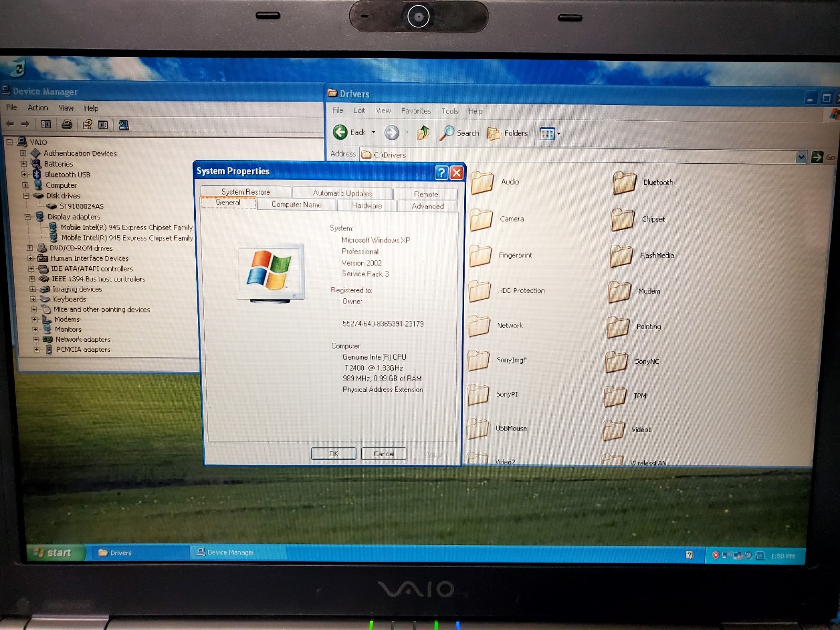Expand the Bluetooth USB node
The height and width of the screenshot is (630, 840).
24,174
